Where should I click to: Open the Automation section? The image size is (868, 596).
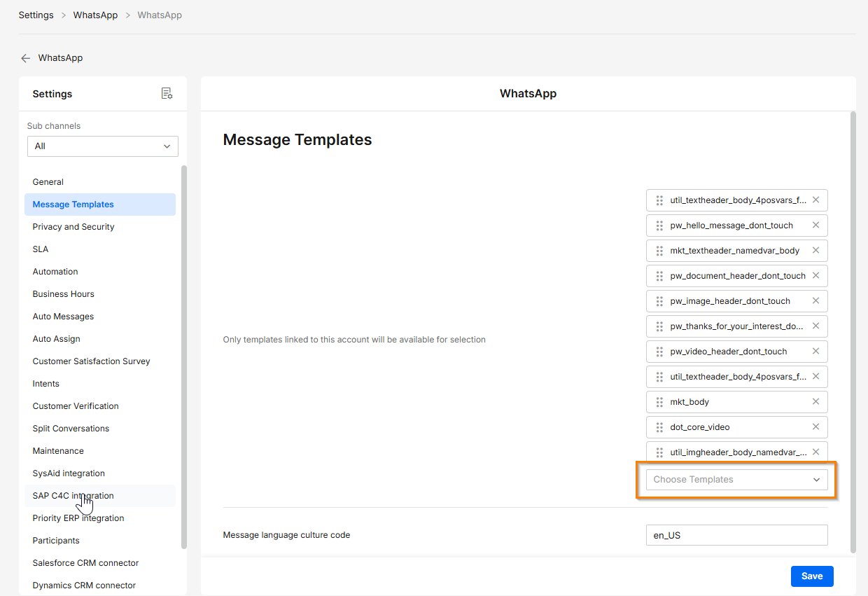tap(100, 272)
